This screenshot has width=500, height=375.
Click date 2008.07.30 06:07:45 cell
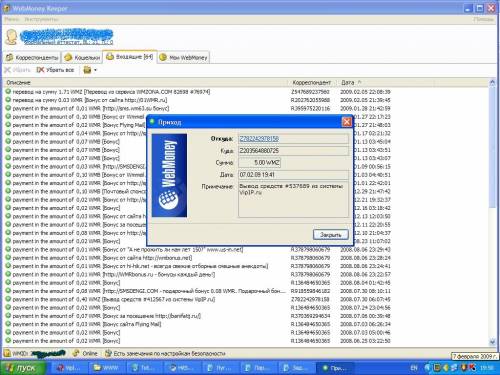coord(365,299)
